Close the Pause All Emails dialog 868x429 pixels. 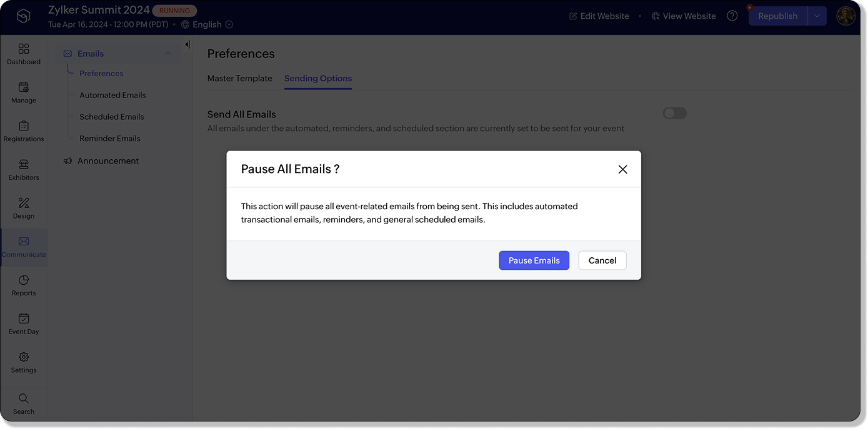[622, 169]
